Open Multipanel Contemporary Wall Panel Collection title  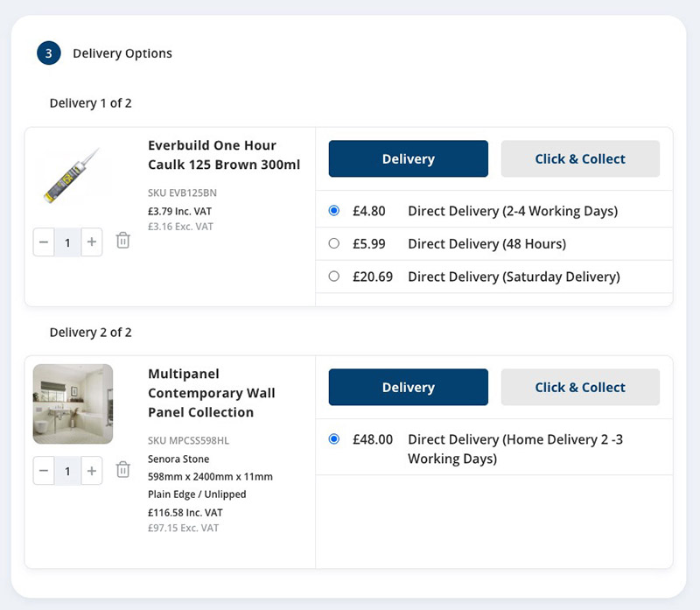click(212, 393)
